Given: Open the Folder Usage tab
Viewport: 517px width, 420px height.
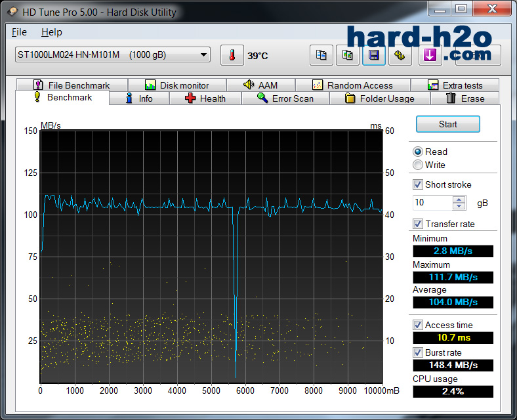Looking at the screenshot, I should point(379,98).
